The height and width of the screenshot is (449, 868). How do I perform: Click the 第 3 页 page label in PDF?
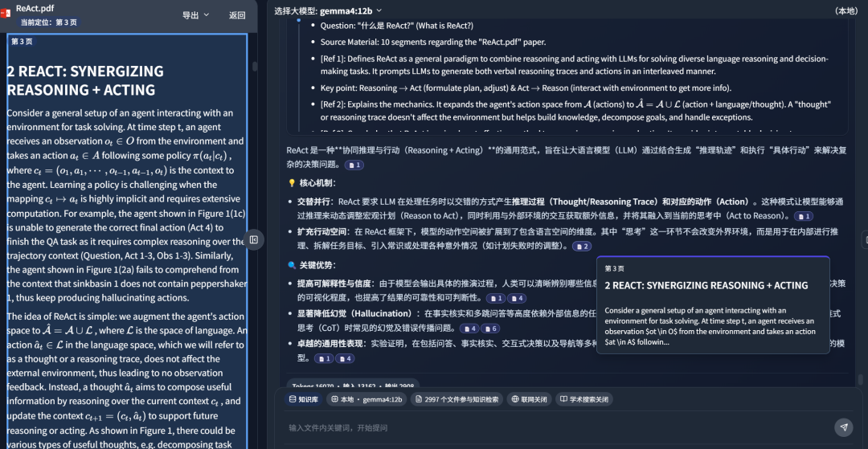coord(23,42)
